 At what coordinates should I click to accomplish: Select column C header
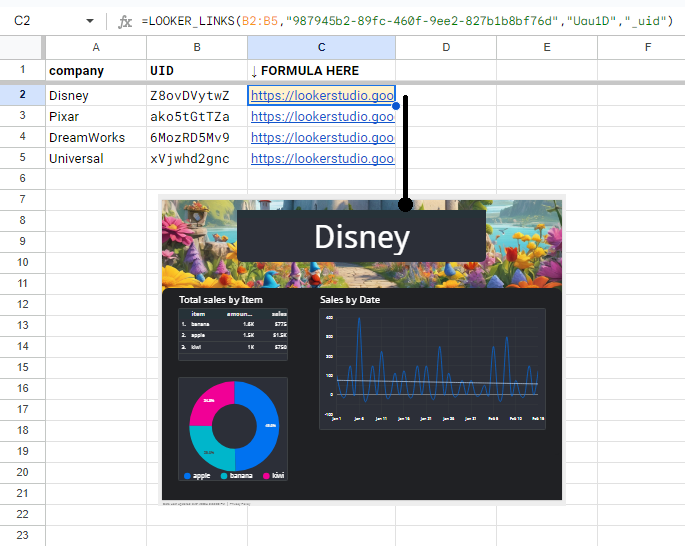coord(322,47)
